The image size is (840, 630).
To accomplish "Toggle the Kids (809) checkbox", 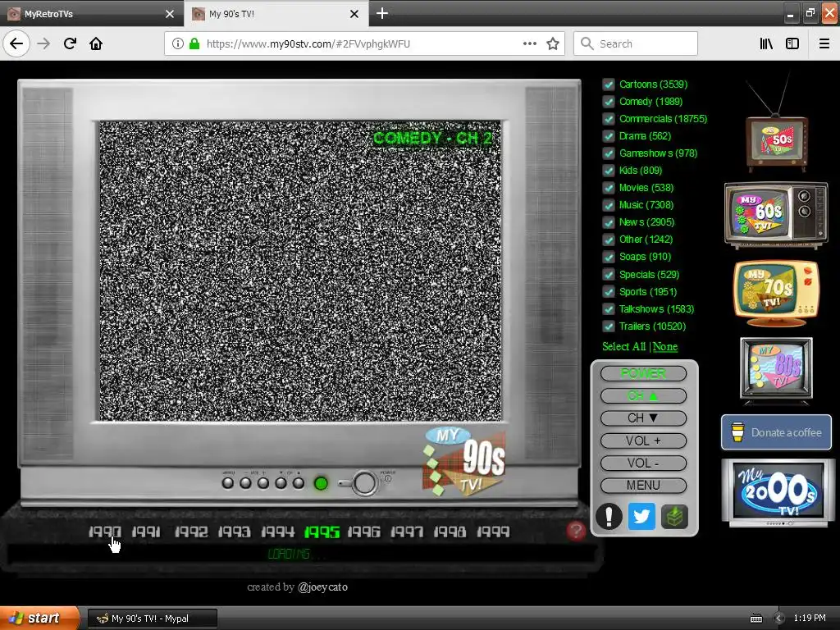I will click(609, 171).
